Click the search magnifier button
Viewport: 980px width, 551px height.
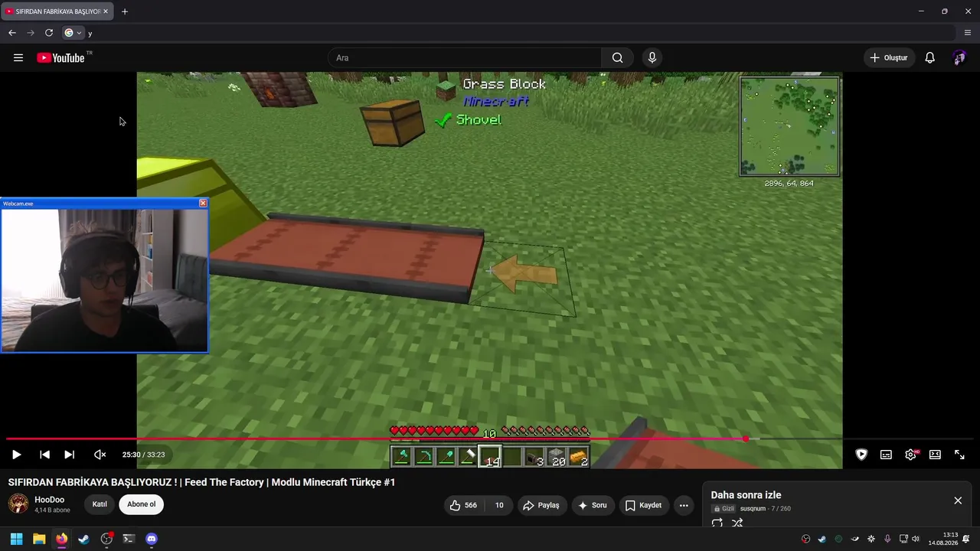(x=617, y=57)
